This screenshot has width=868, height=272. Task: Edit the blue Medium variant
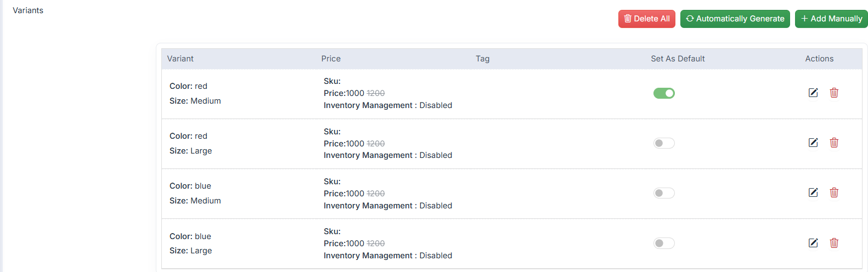[x=813, y=192]
